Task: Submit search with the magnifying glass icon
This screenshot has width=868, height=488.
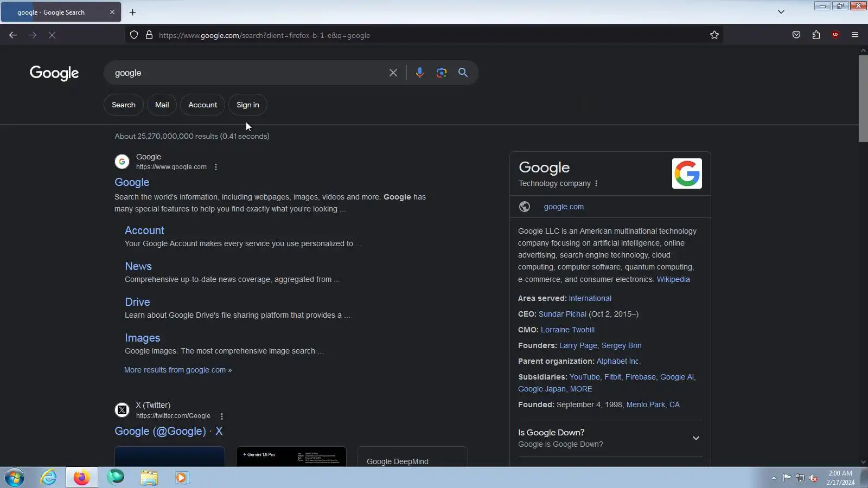Action: tap(463, 73)
